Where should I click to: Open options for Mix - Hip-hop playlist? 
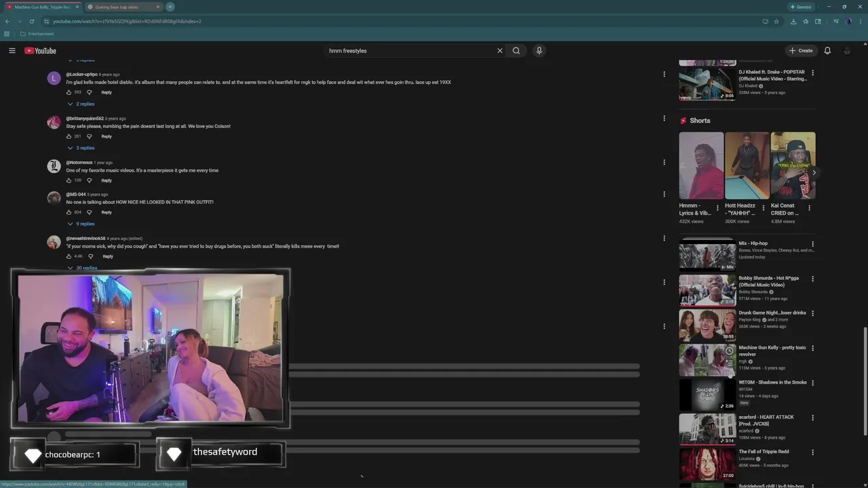point(812,244)
